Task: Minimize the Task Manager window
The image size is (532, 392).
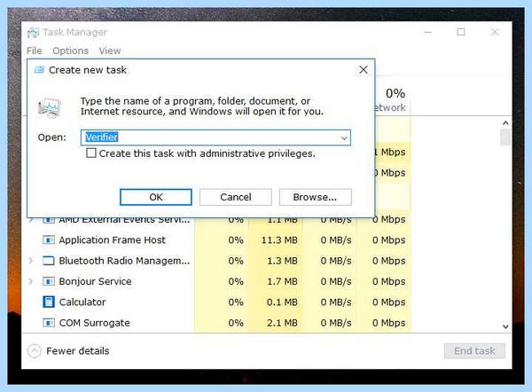Action: point(428,32)
